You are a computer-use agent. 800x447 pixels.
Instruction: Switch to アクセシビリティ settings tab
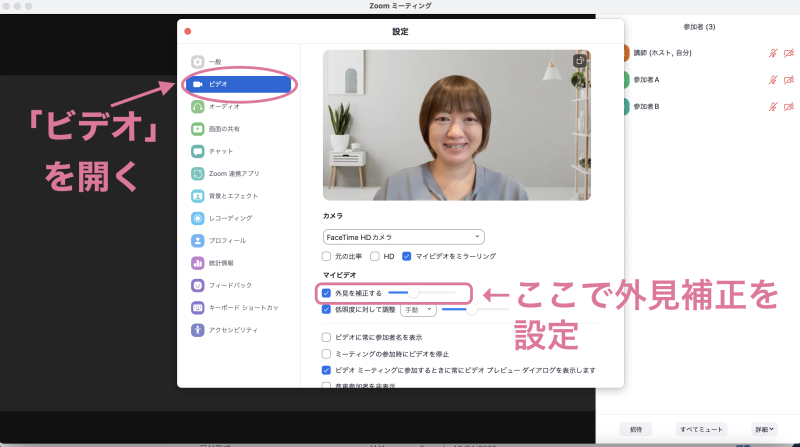239,330
